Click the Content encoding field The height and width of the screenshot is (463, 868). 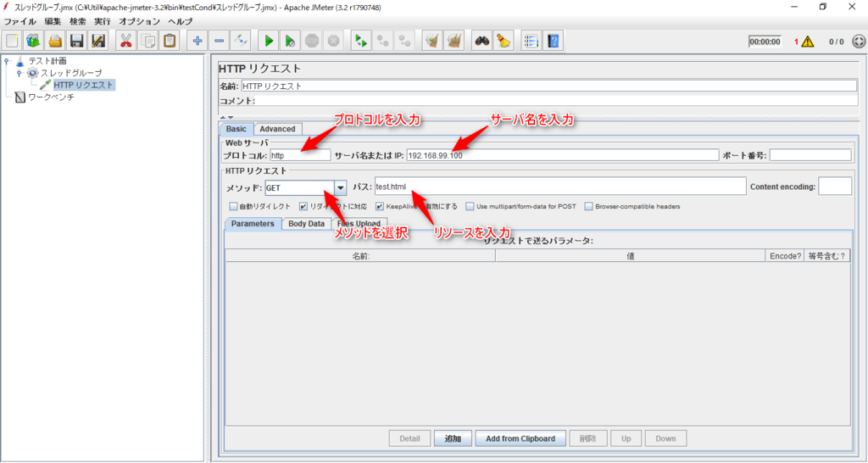click(835, 187)
